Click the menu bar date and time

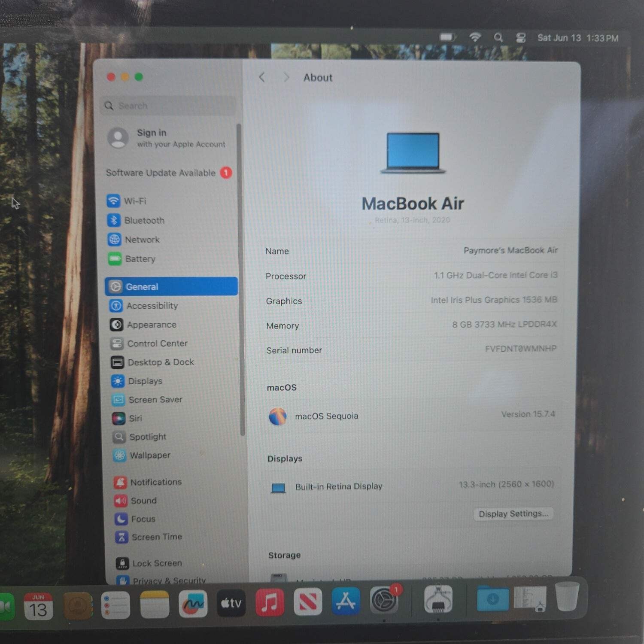[x=578, y=38]
